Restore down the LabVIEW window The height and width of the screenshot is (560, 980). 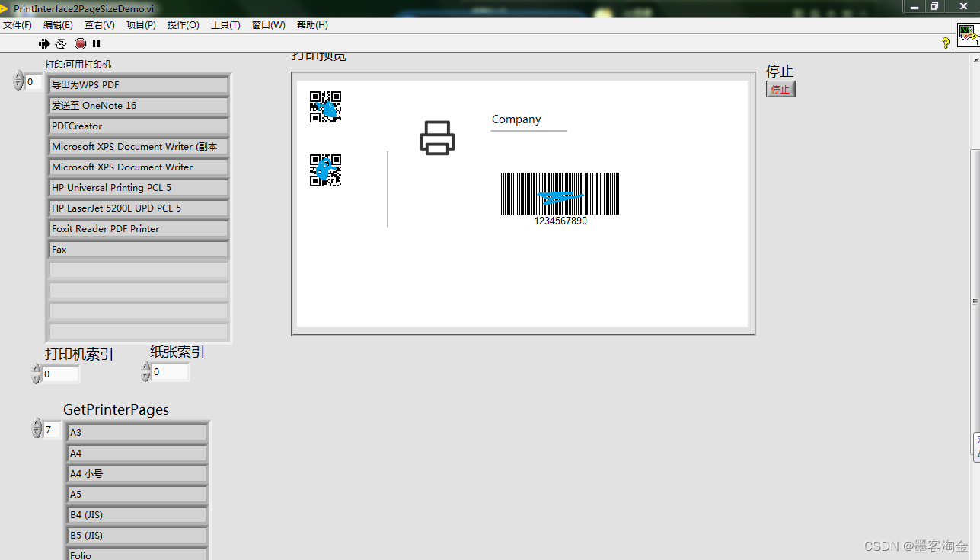(934, 7)
